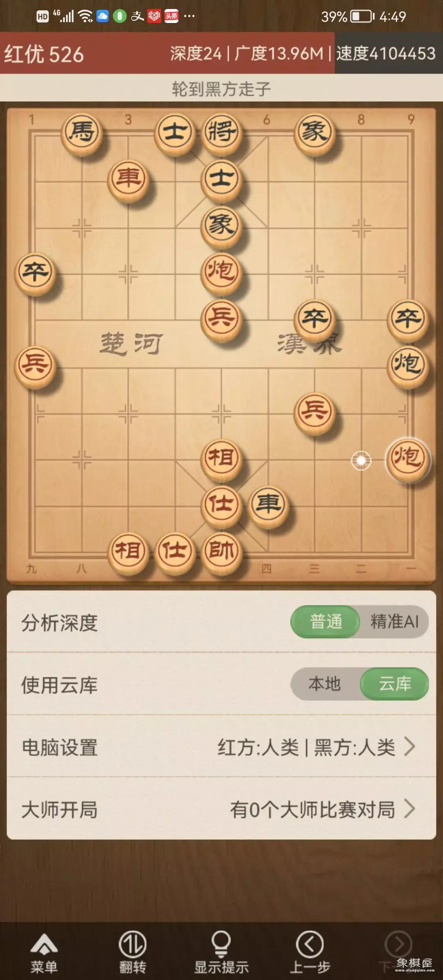Screen dimensions: 443x980
Task: Tap the last-move origin marker dot
Action: (x=361, y=460)
